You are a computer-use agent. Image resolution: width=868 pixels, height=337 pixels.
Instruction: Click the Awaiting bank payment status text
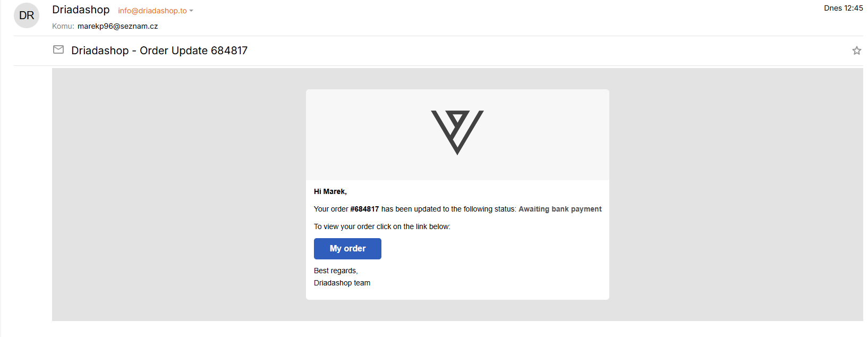(560, 209)
